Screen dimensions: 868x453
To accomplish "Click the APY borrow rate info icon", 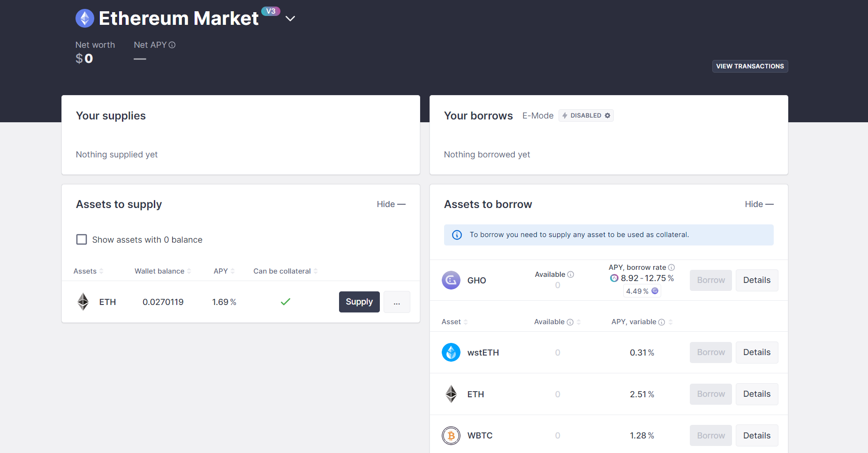I will [x=671, y=267].
